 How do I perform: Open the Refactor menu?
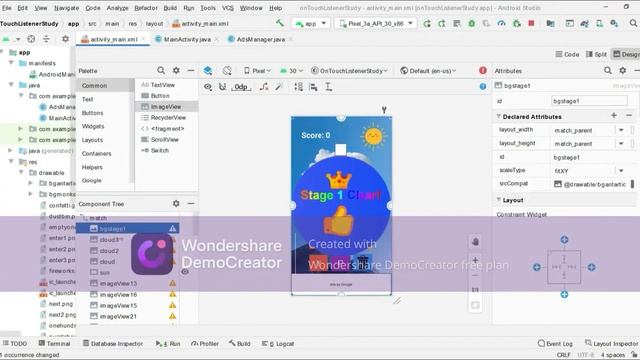point(146,8)
